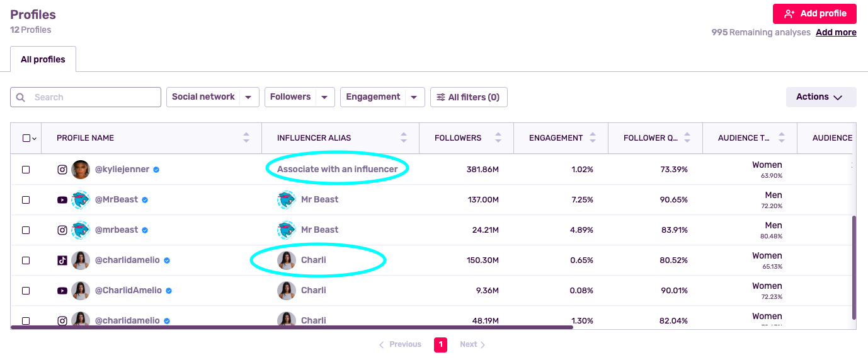Click the sort arrows on Engagement column
Screen dimensions: 868x362
tap(593, 137)
